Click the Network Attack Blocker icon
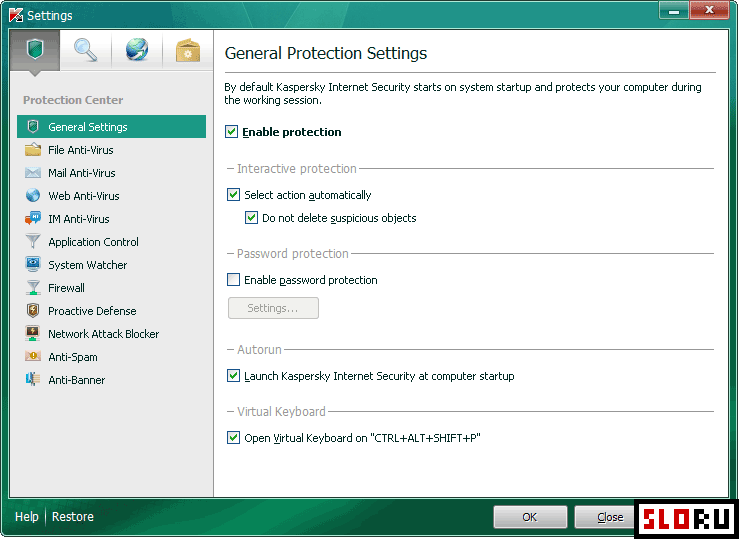The width and height of the screenshot is (739, 539). click(x=33, y=334)
